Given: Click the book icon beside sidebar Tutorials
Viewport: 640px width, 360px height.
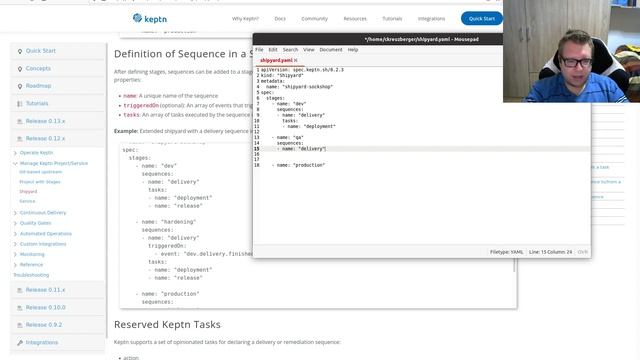Looking at the screenshot, I should click(20, 104).
